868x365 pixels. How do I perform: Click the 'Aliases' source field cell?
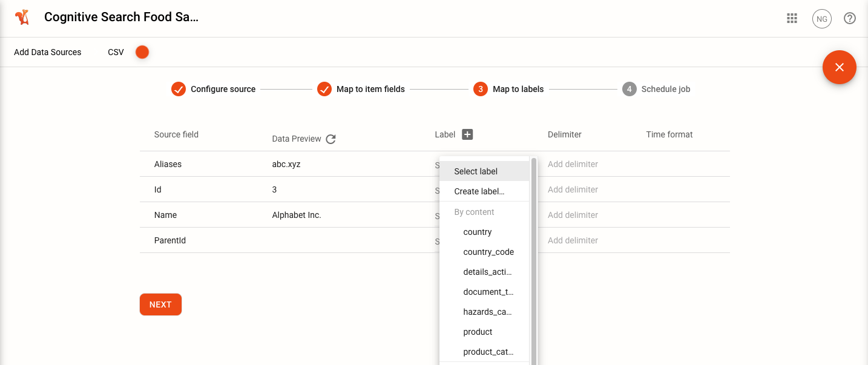(x=168, y=164)
